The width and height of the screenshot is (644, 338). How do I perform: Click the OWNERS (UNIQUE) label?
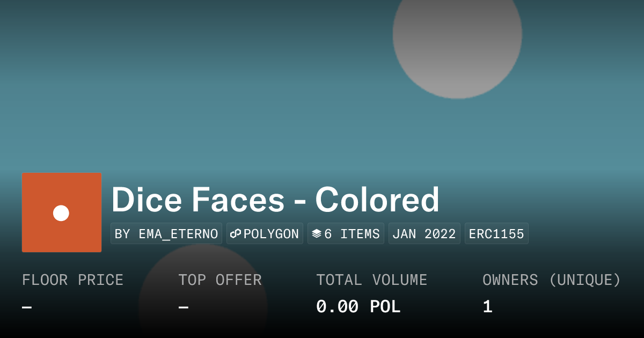[551, 280]
